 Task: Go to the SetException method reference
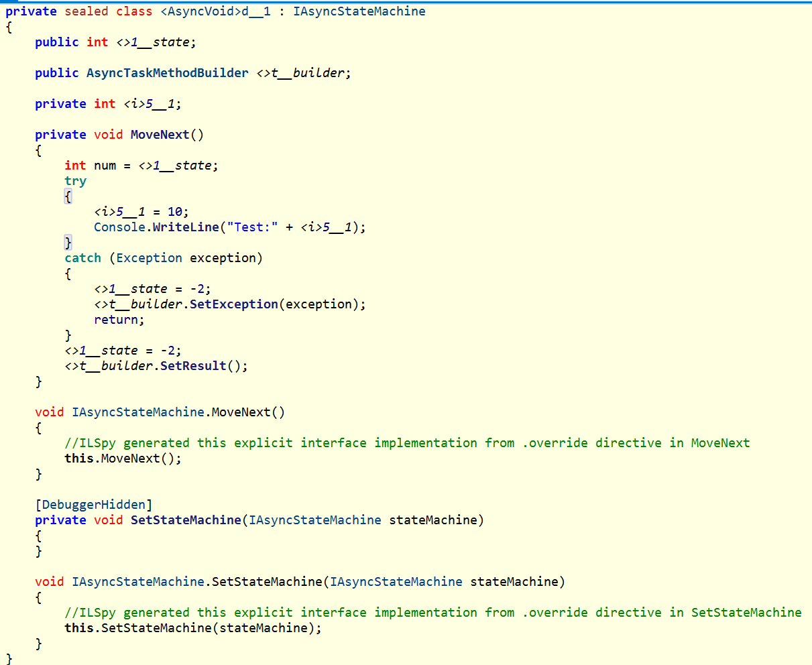(234, 304)
